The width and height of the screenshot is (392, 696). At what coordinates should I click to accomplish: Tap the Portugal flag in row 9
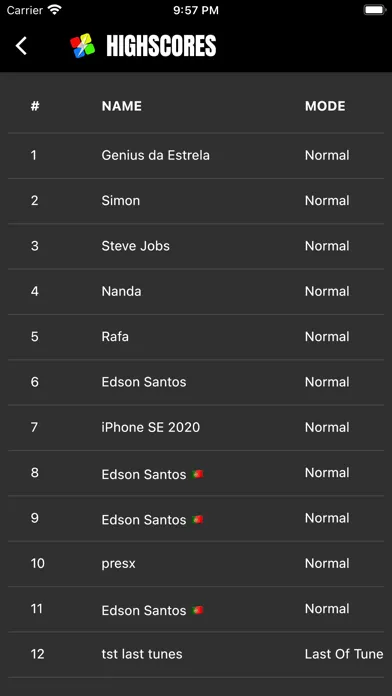click(x=198, y=519)
